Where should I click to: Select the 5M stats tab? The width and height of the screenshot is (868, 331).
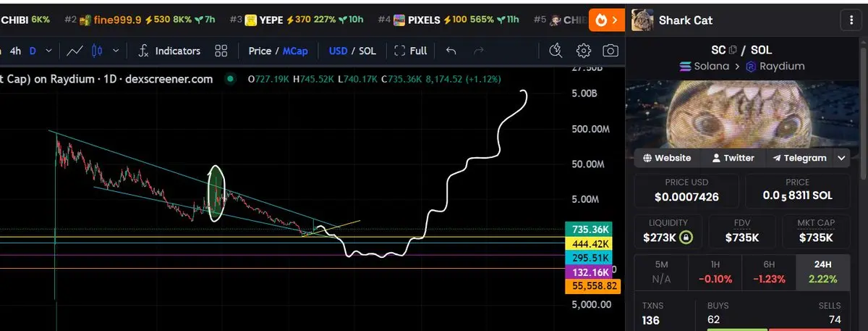[660, 272]
